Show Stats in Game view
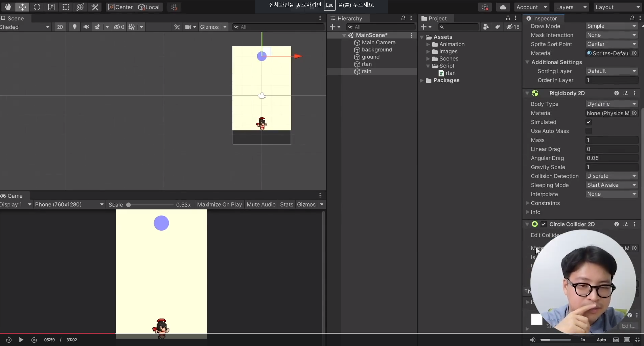Viewport: 644px width, 346px height. (286, 205)
